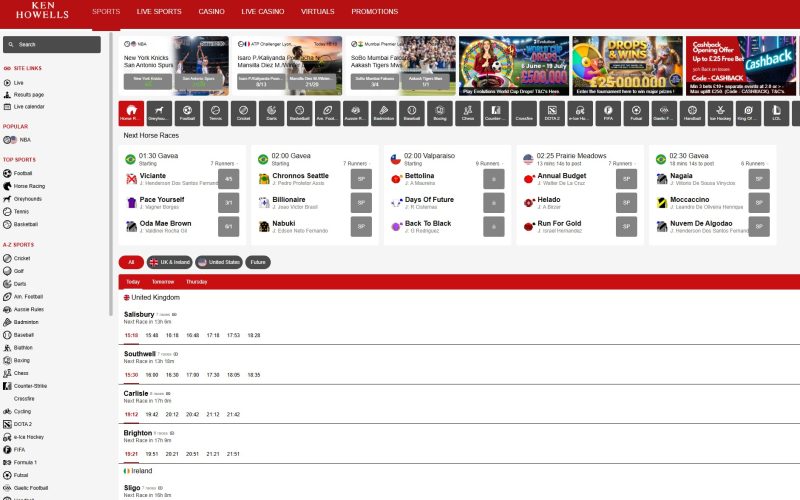Select Crossfire tile in sports icon strip
This screenshot has height=500, width=800.
click(x=524, y=113)
